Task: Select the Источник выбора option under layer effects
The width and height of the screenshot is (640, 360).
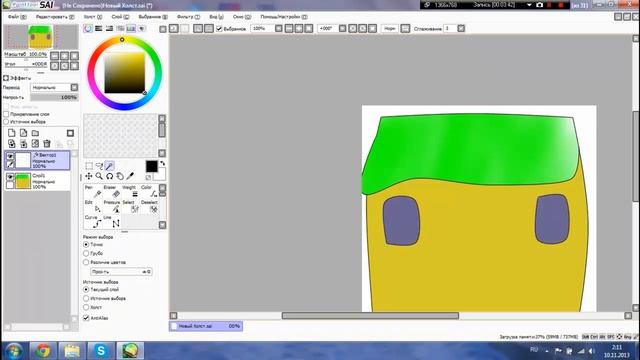Action: pyautogui.click(x=6, y=122)
